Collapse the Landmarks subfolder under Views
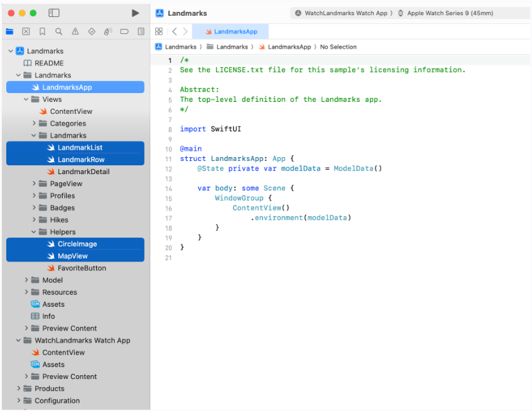The image size is (532, 411). pos(34,135)
